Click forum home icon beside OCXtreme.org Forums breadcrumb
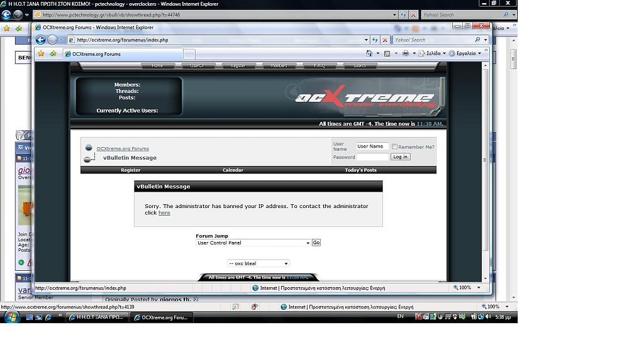Image resolution: width=644 pixels, height=362 pixels. pyautogui.click(x=89, y=148)
